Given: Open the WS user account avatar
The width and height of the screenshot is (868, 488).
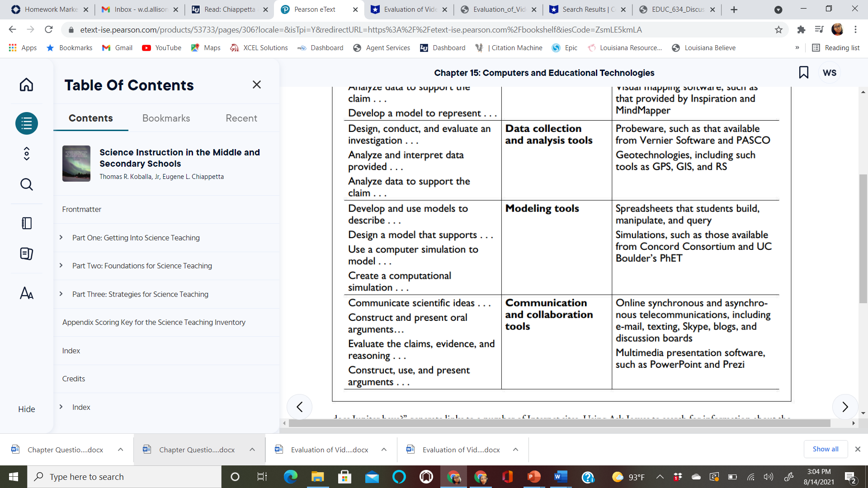Looking at the screenshot, I should tap(830, 73).
